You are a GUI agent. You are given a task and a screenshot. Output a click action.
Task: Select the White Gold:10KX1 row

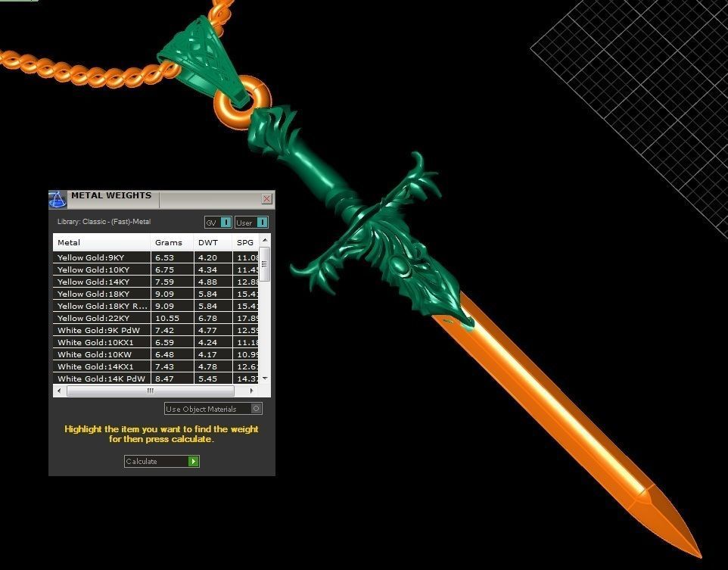coord(156,342)
